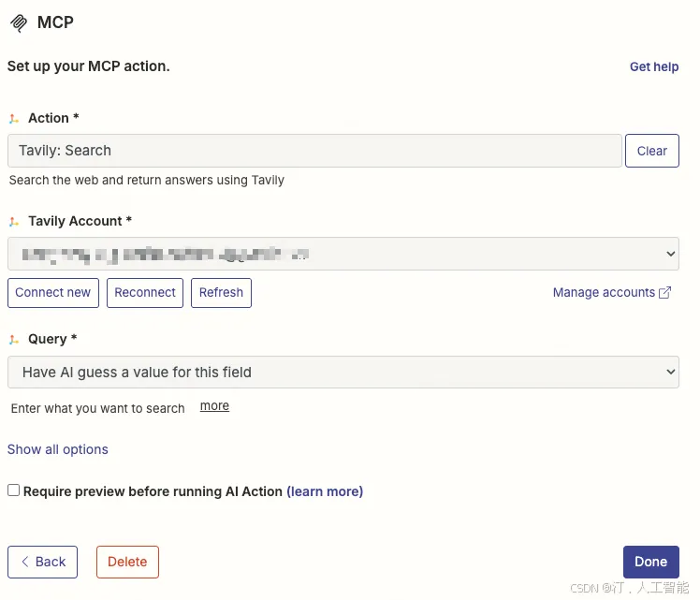Open the Query field dropdown

[343, 372]
